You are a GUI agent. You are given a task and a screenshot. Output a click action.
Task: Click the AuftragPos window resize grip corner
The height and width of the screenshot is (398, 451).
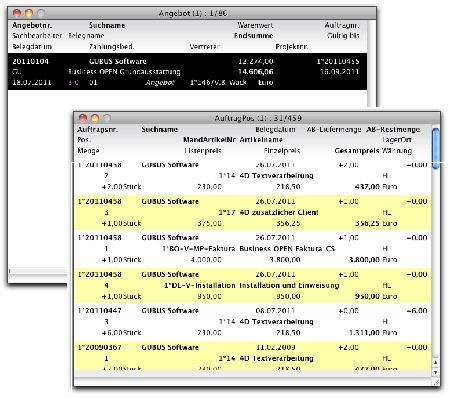436,382
